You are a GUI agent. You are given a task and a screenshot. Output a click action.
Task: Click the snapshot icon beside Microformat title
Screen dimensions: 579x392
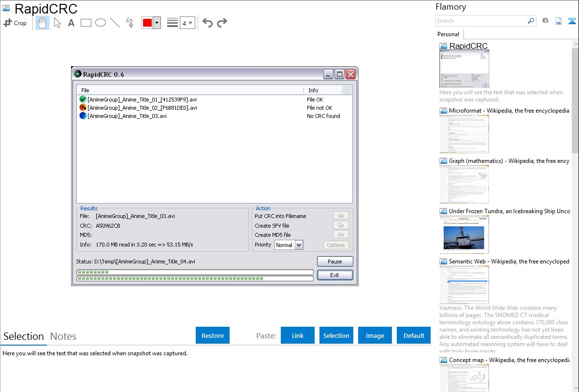coord(443,111)
